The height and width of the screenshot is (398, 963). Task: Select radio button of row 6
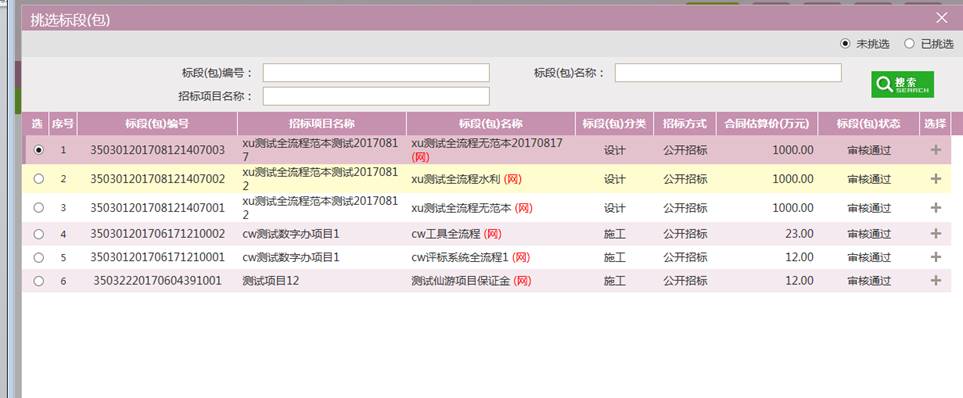(39, 281)
